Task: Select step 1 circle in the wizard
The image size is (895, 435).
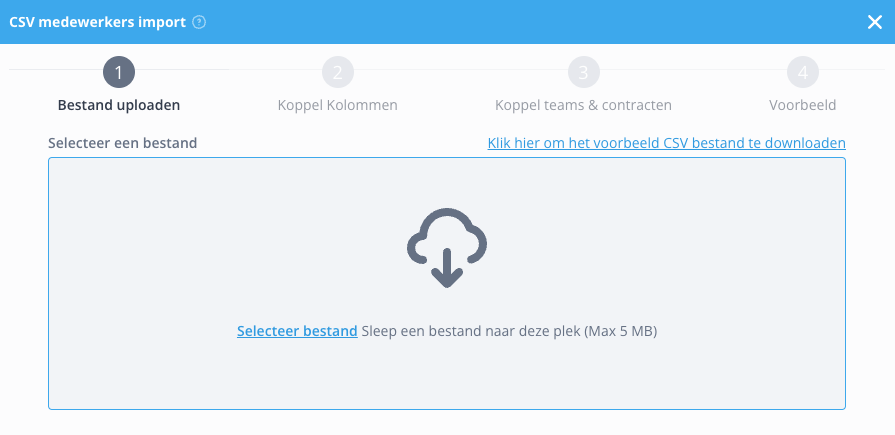Action: coord(119,72)
